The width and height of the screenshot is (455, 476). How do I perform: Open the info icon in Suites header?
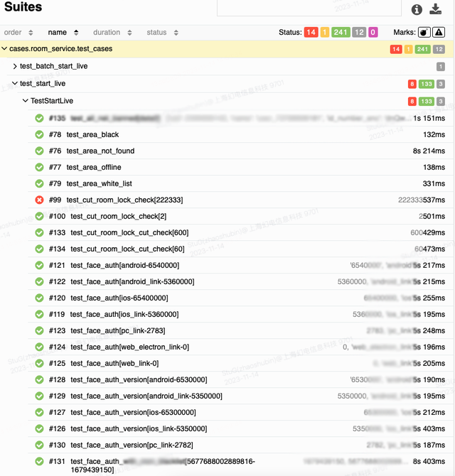tap(417, 10)
